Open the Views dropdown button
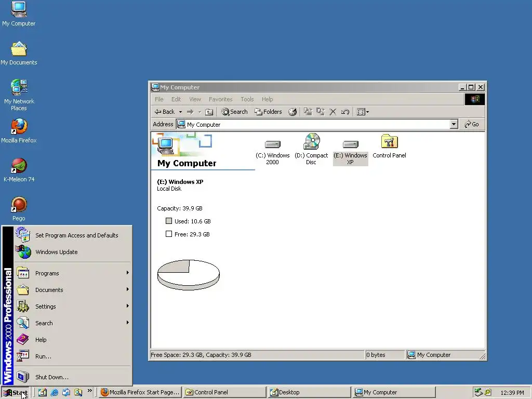The height and width of the screenshot is (399, 532). coord(363,112)
